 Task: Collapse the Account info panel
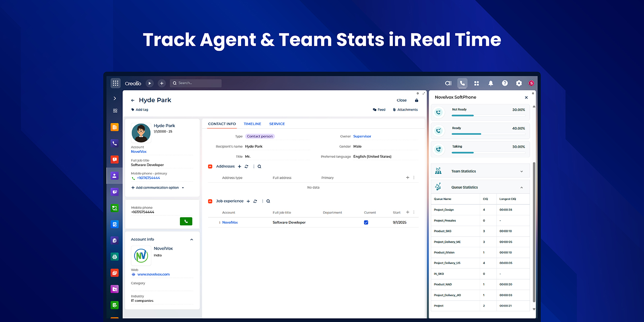[x=192, y=239]
